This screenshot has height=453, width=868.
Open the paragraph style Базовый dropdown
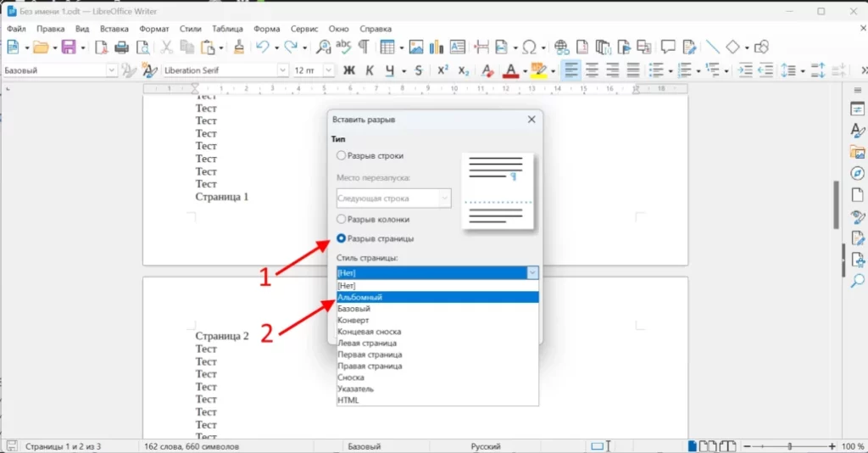[x=111, y=70]
